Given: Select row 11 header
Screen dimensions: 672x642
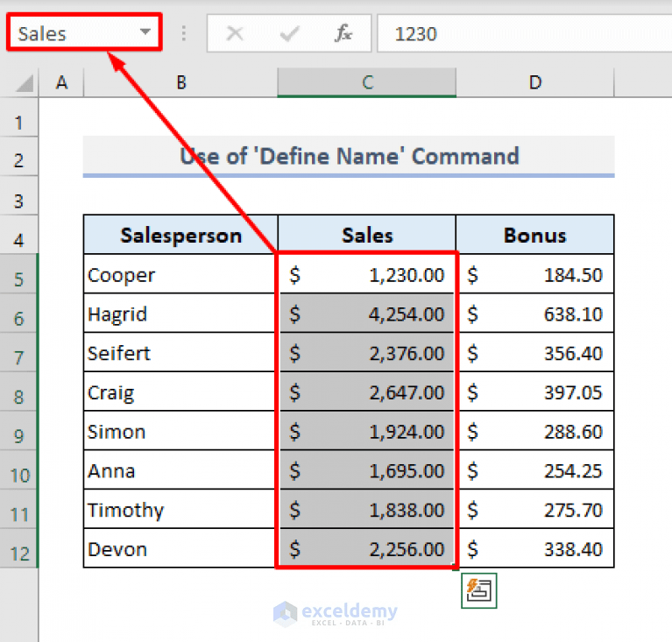Looking at the screenshot, I should point(19,509).
